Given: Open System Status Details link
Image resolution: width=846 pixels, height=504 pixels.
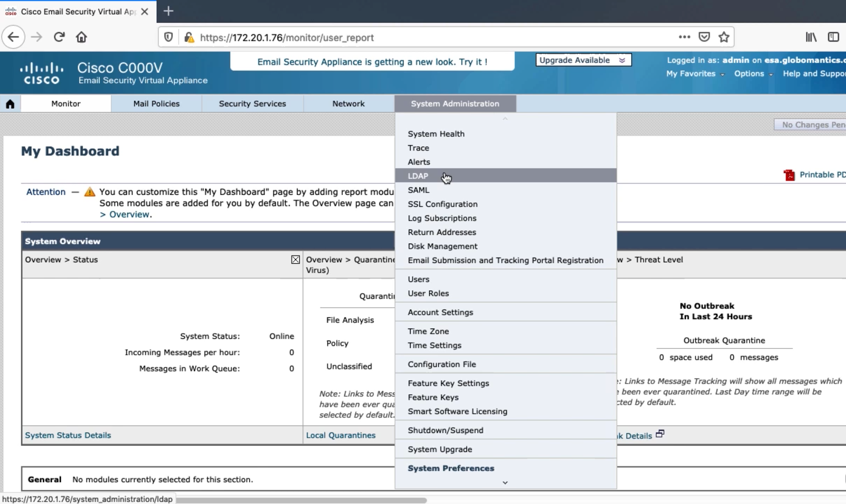Looking at the screenshot, I should [68, 435].
